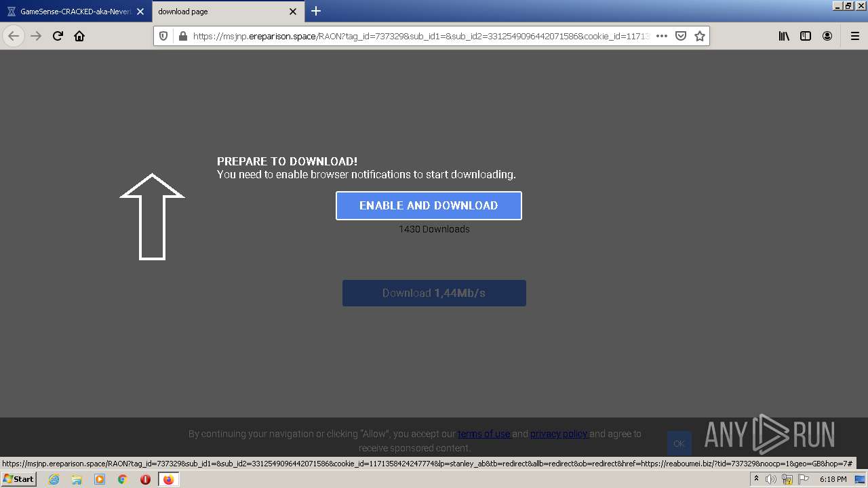Launch Chrome from the taskbar

pyautogui.click(x=123, y=479)
